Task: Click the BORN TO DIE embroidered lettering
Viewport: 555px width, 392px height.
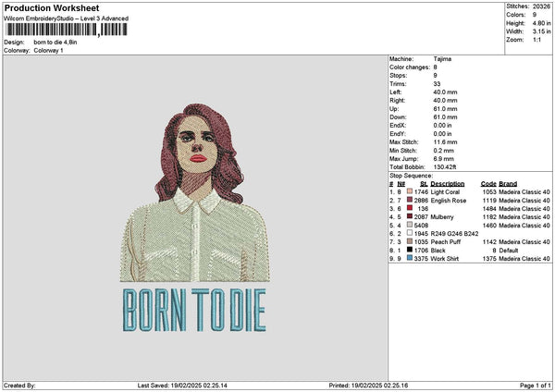Action: 194,311
